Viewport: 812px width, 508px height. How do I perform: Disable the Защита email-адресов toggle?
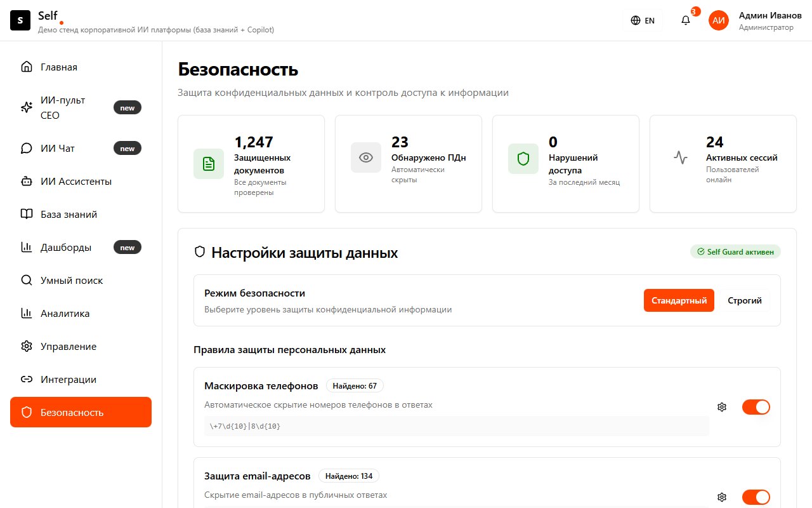[x=756, y=497]
